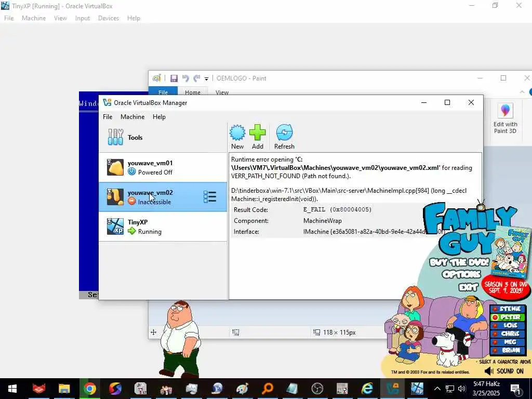The height and width of the screenshot is (399, 532).
Task: Toggle SOUND ON speaker in Family Guy widget
Action: tap(504, 371)
